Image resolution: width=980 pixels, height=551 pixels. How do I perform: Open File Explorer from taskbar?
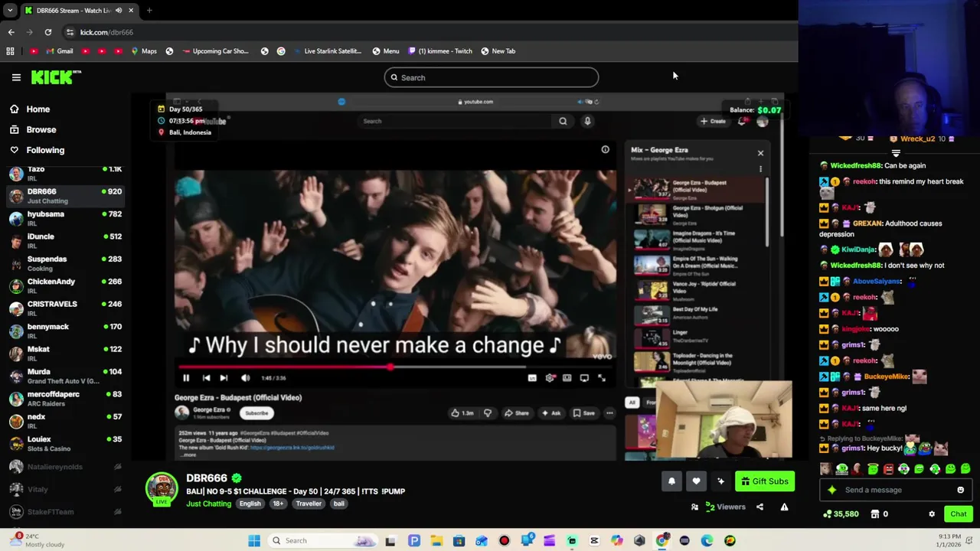pos(436,541)
